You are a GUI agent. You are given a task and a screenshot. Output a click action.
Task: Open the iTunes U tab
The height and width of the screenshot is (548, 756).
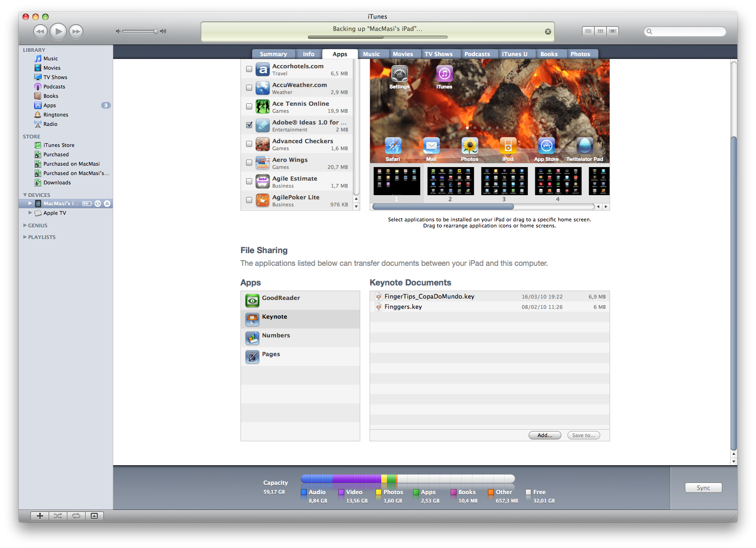(515, 54)
